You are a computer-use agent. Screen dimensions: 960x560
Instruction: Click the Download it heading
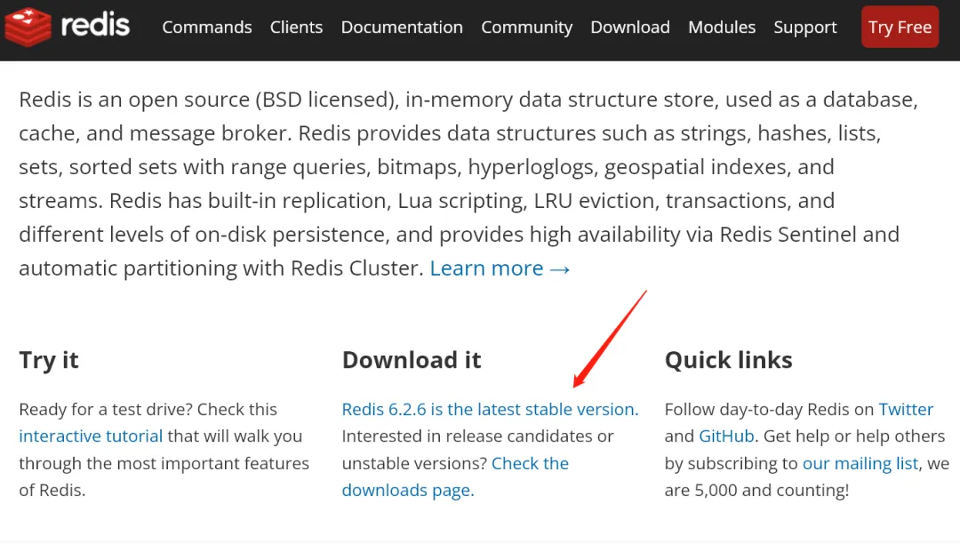(x=412, y=360)
